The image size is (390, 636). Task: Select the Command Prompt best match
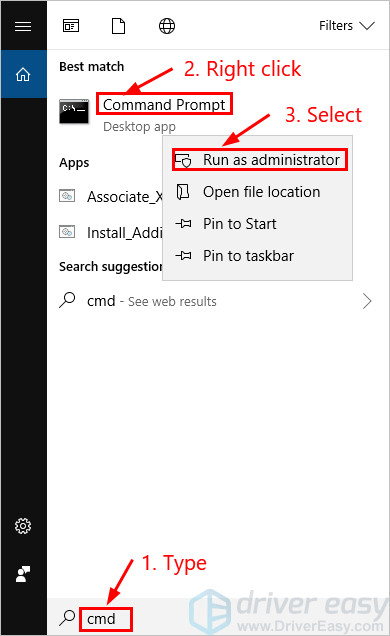[x=164, y=105]
